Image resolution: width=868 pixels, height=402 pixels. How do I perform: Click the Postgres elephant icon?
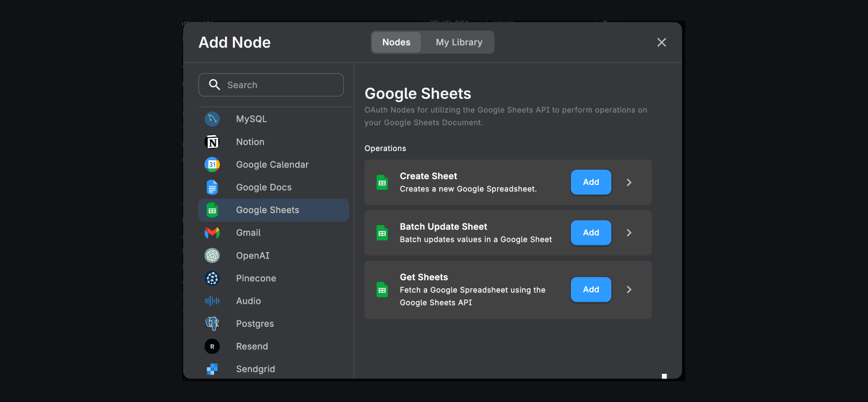point(212,323)
